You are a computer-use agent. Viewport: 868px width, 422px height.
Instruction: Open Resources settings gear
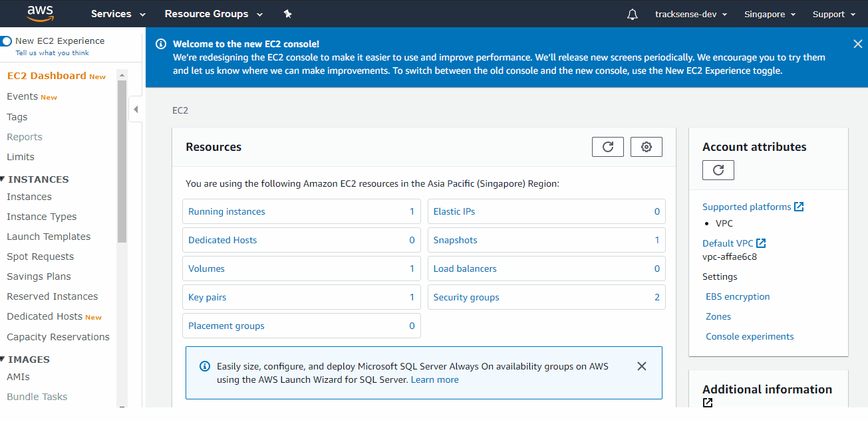tap(647, 147)
